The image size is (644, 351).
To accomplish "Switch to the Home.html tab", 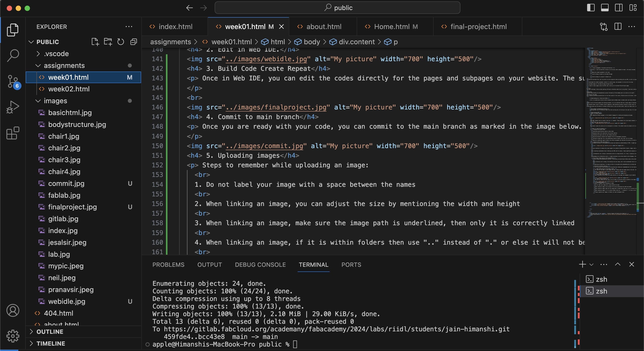I will click(x=395, y=27).
